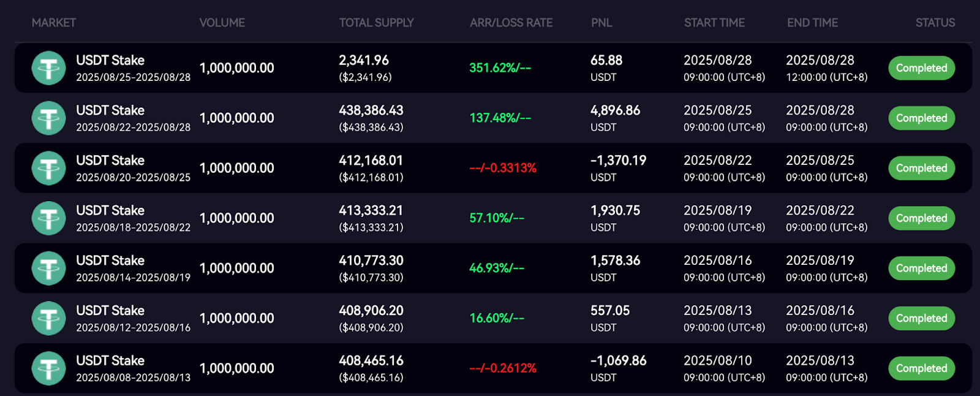
Task: Click the Tether icon for the 08/12-08/16 stake
Action: tap(48, 319)
